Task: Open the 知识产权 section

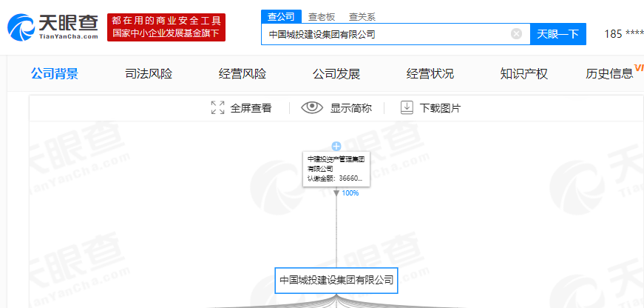Action: pyautogui.click(x=523, y=73)
